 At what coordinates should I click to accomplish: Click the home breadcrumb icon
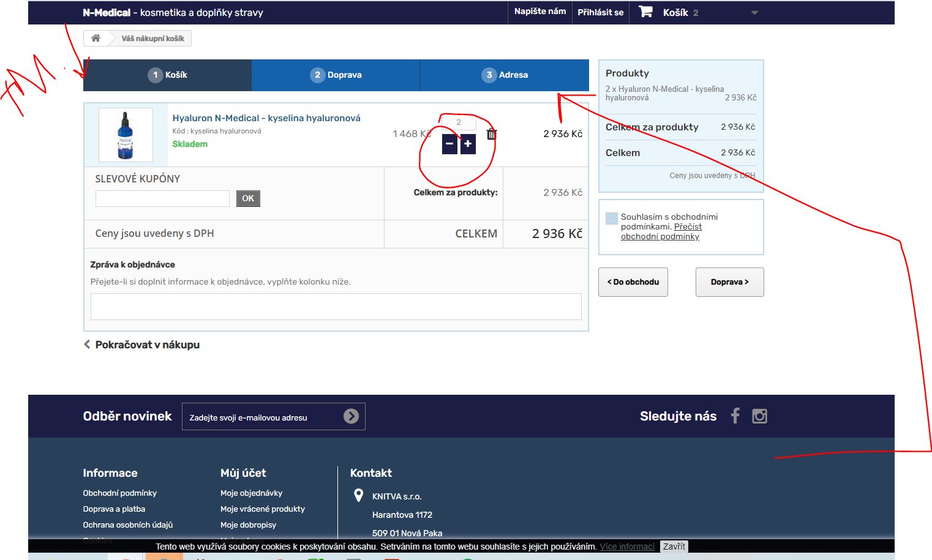pyautogui.click(x=96, y=39)
